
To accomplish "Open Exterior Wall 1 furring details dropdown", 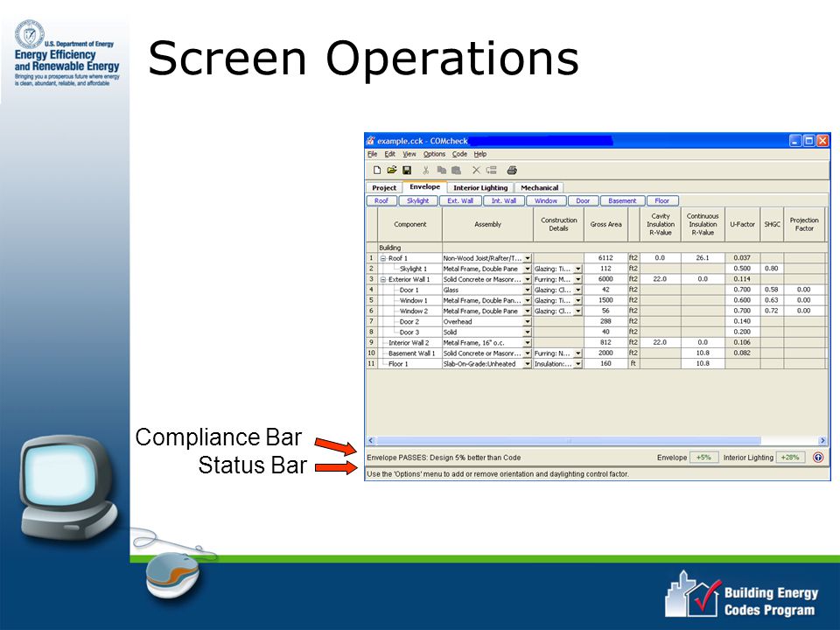I will click(x=578, y=280).
